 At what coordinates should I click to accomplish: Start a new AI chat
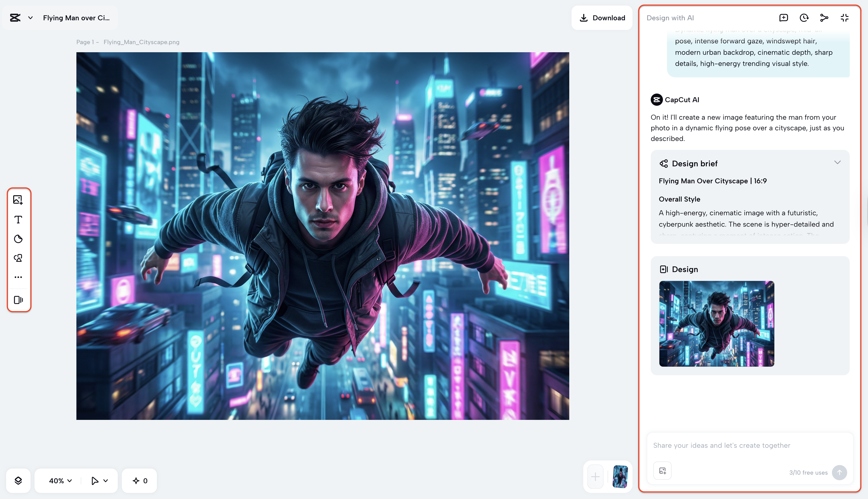click(x=783, y=18)
